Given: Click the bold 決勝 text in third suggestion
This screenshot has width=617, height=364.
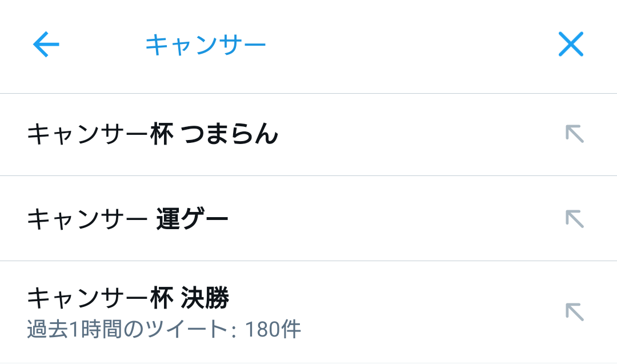Looking at the screenshot, I should click(205, 298).
